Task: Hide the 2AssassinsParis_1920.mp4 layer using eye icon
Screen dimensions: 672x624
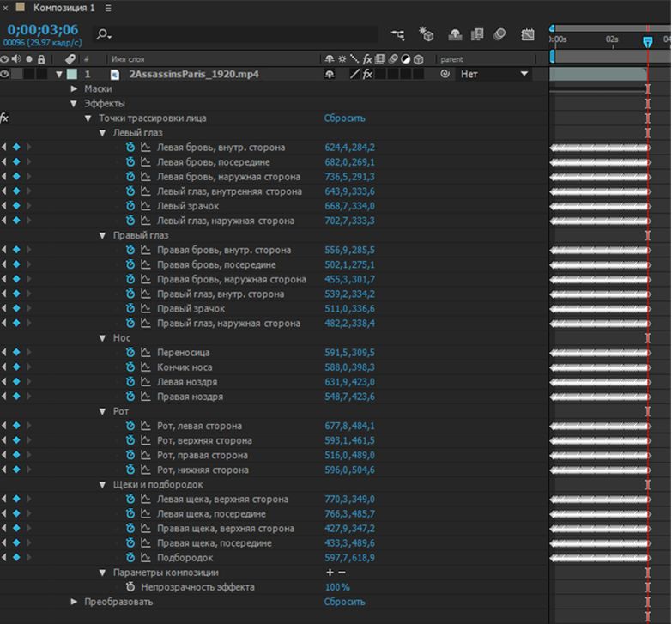Action: [5, 75]
